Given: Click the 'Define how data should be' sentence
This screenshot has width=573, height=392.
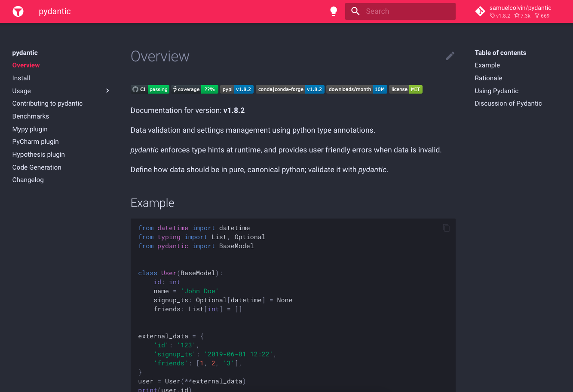Looking at the screenshot, I should 259,170.
